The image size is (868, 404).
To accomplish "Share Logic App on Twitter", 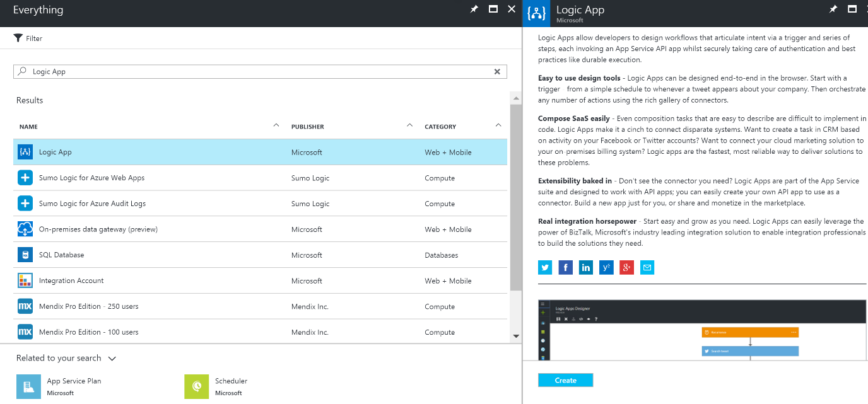I will tap(545, 268).
